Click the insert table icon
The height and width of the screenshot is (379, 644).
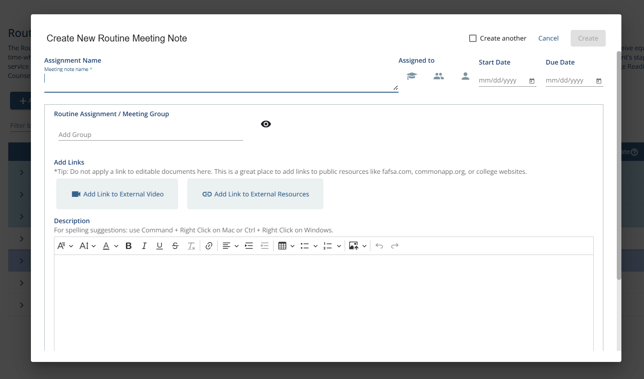coord(282,246)
